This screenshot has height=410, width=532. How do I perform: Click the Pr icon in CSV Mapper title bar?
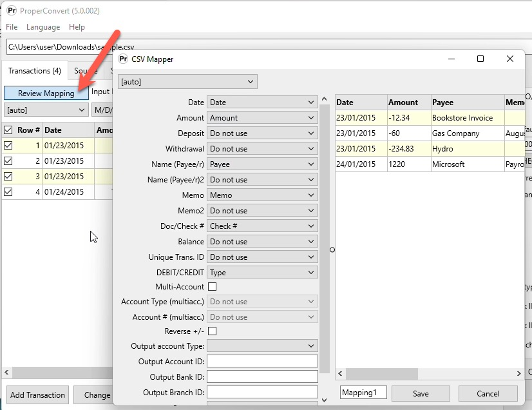(122, 59)
